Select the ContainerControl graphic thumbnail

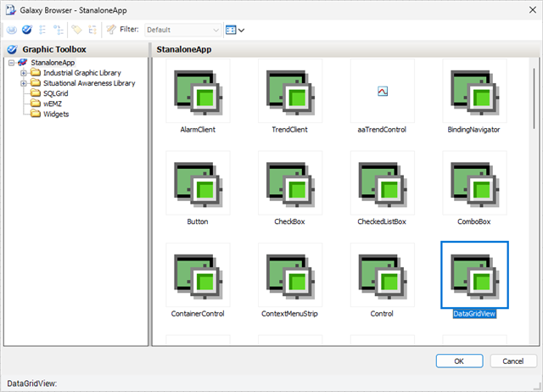click(x=198, y=275)
